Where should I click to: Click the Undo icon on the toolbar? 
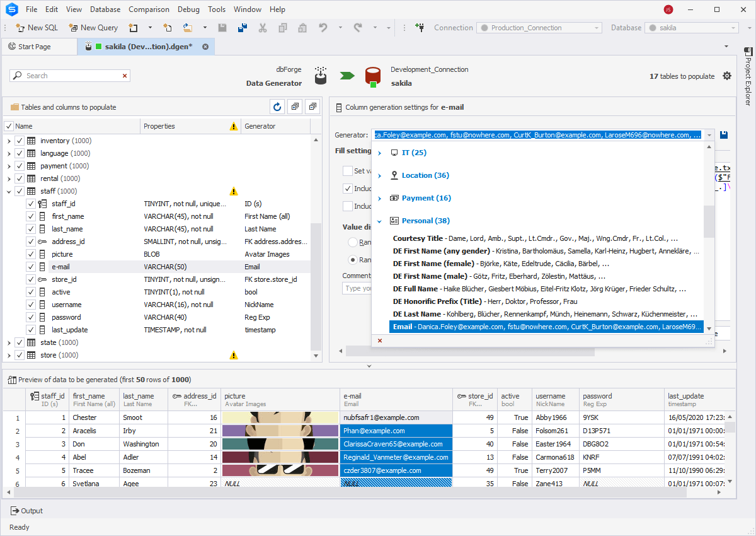pos(321,28)
